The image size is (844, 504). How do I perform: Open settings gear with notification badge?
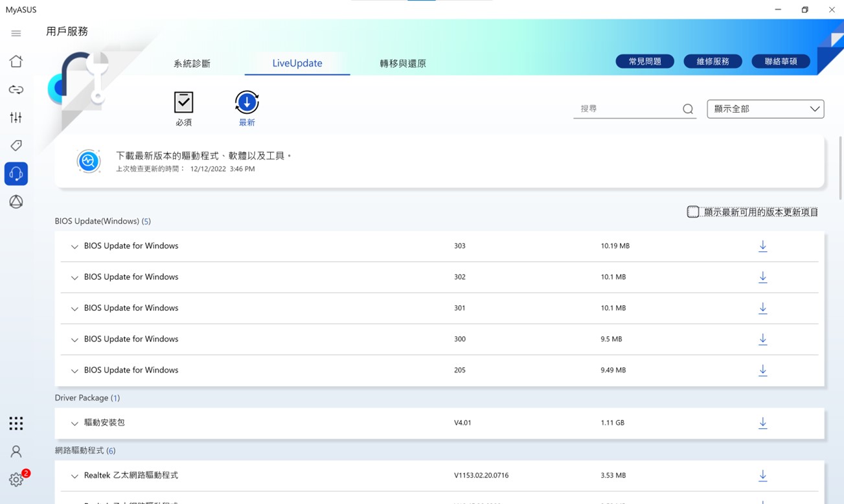click(16, 479)
